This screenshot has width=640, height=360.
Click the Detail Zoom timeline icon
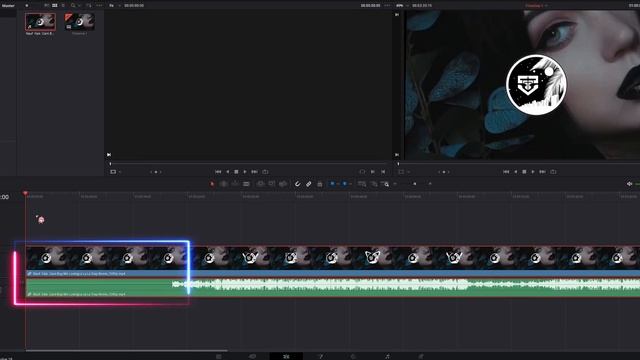374,184
